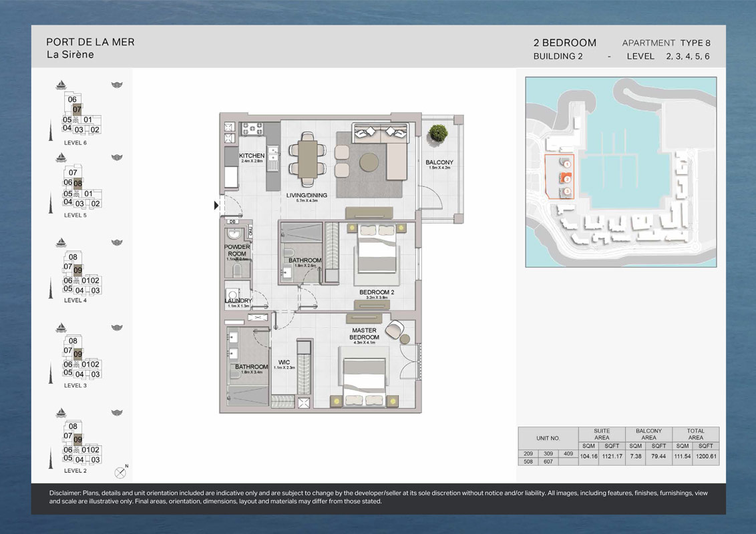Click the Master Bedroom label
This screenshot has width=756, height=534.
click(x=365, y=334)
